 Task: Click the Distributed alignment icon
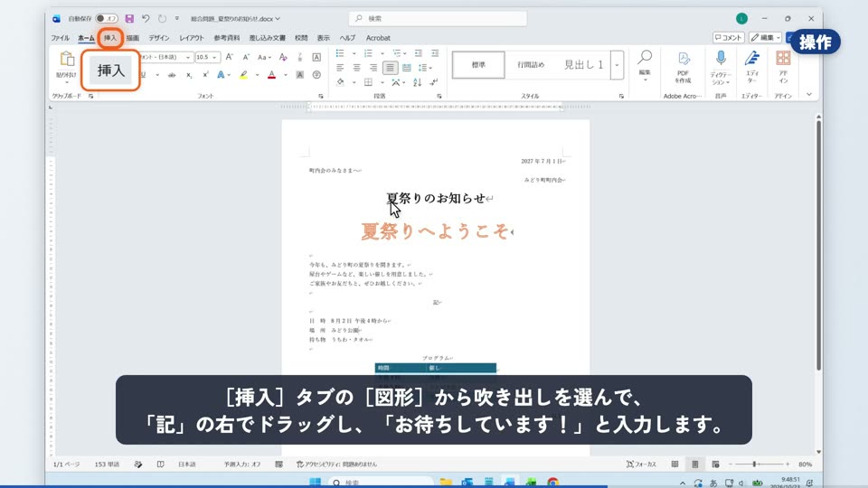coord(407,68)
